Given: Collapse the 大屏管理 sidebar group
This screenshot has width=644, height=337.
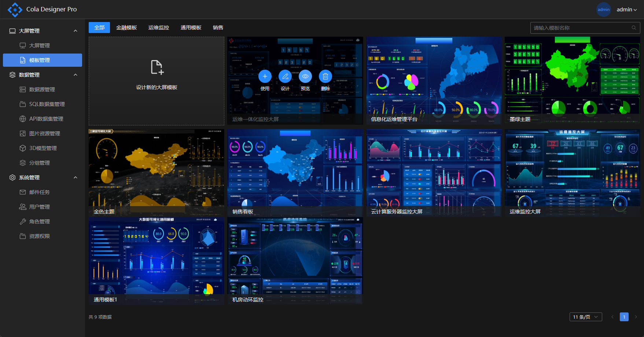Looking at the screenshot, I should click(x=76, y=31).
